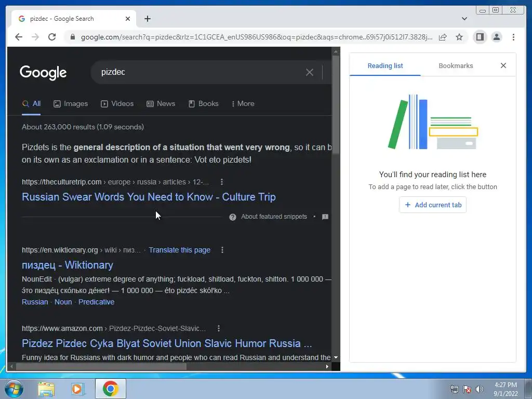Click the scrollbar down arrow

336,357
